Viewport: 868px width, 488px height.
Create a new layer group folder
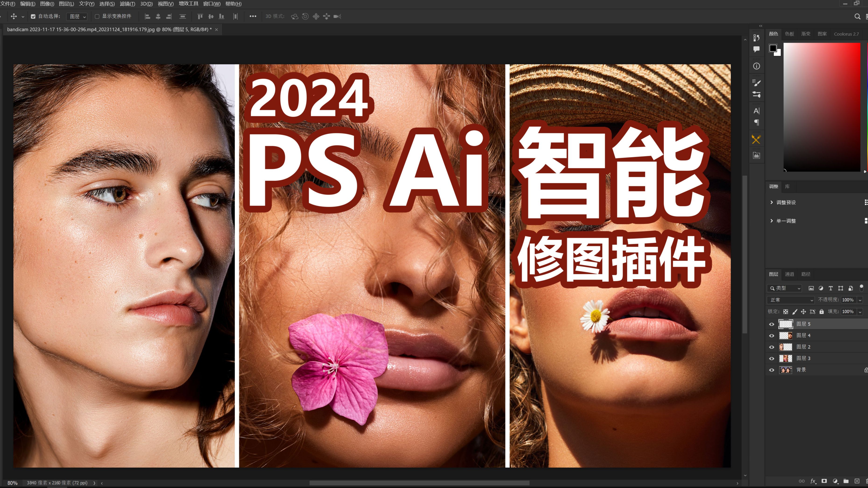[x=846, y=481]
